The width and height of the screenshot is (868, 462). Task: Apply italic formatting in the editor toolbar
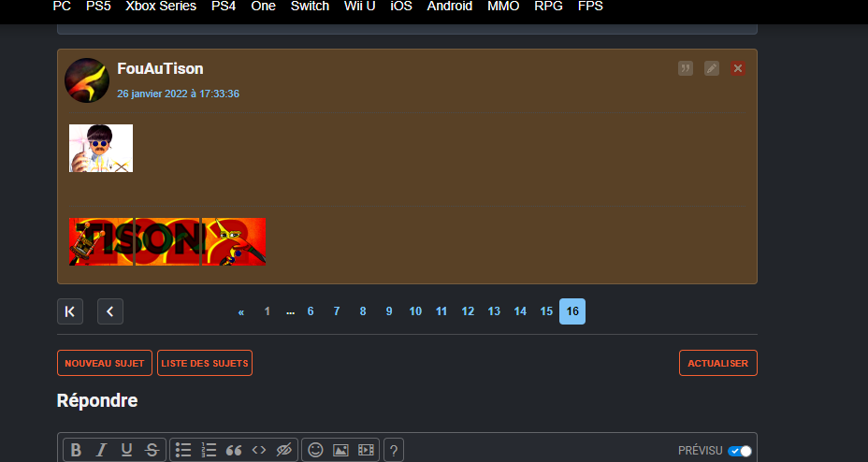(101, 450)
